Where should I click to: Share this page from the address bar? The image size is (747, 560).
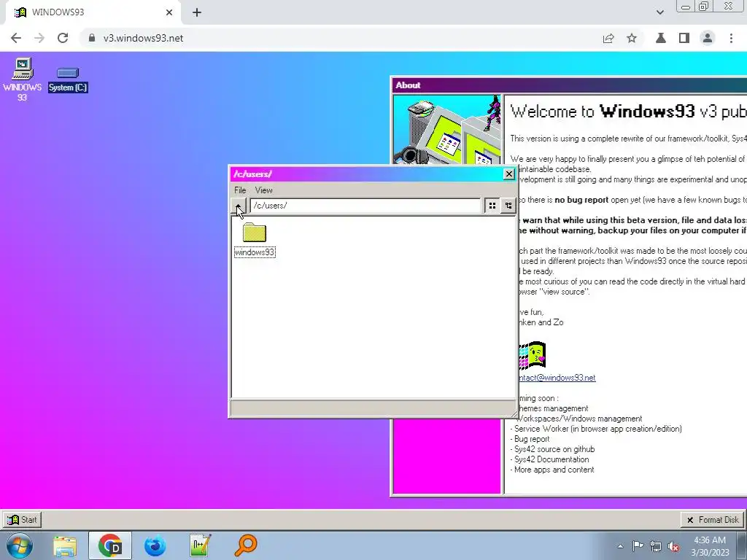pos(608,38)
